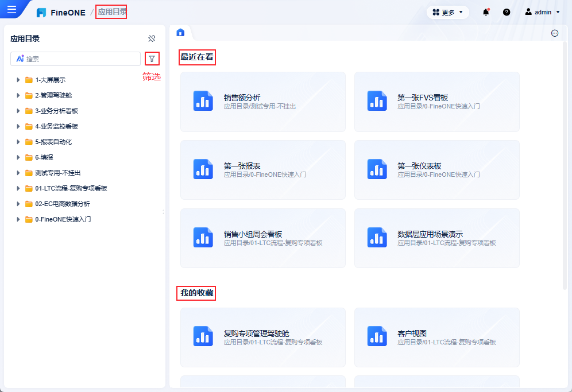Click the 6-填报 folder icon
The height and width of the screenshot is (392, 572).
coord(29,157)
